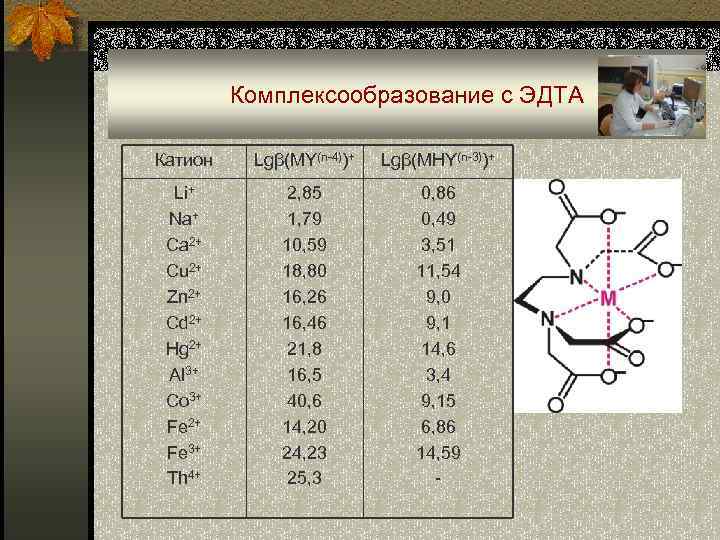
Task: Click the Al3+ cation cell
Action: pos(184,375)
